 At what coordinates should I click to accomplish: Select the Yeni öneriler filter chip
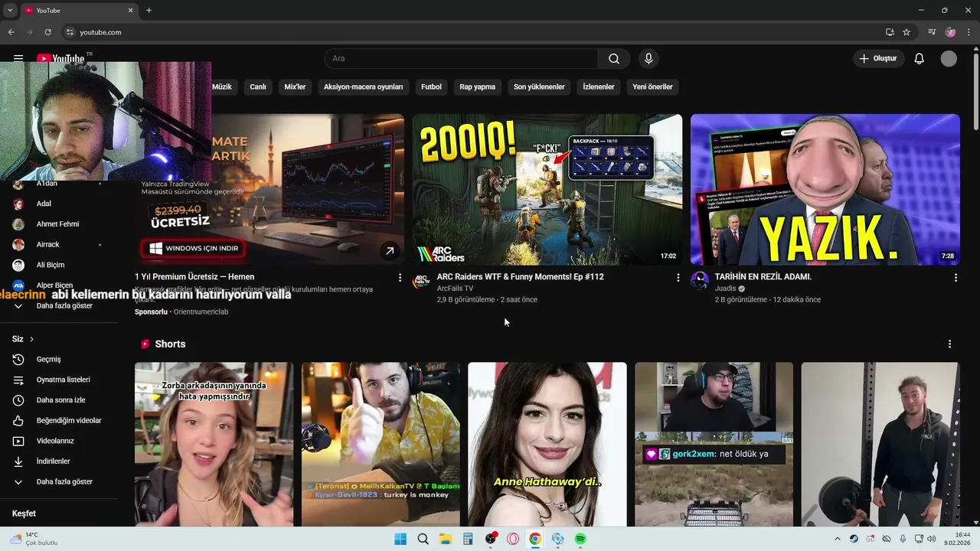[x=652, y=87]
